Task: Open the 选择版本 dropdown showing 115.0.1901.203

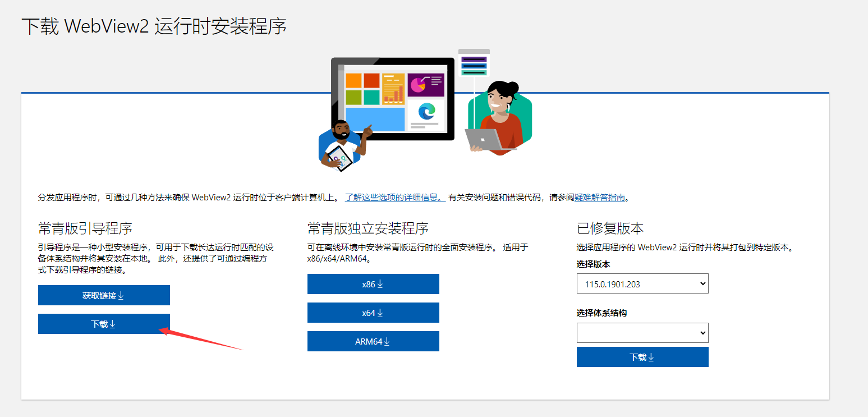Action: point(642,284)
